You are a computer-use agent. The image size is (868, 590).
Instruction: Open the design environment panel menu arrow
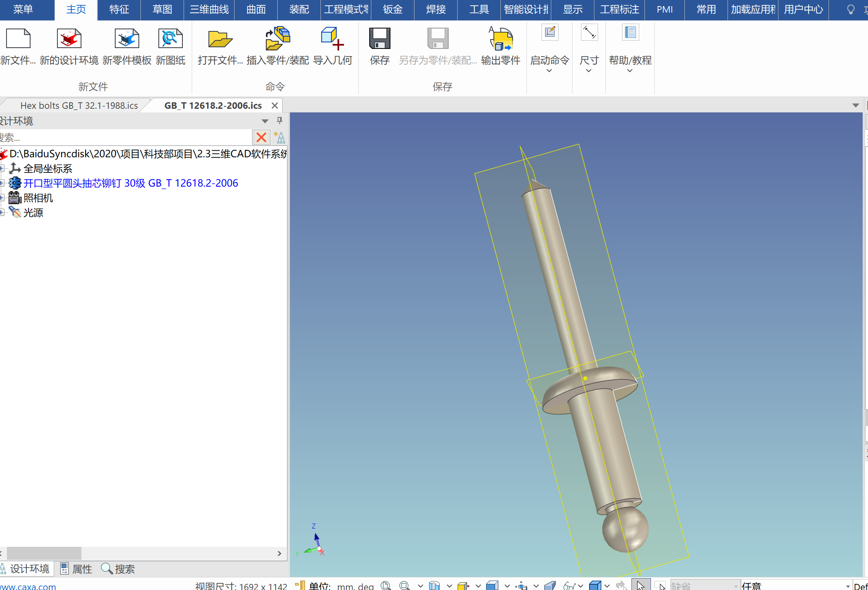[x=265, y=121]
